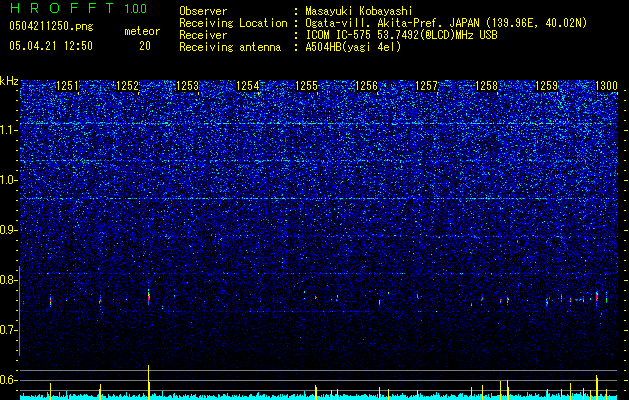Select the version number 1.0.0

[136, 9]
